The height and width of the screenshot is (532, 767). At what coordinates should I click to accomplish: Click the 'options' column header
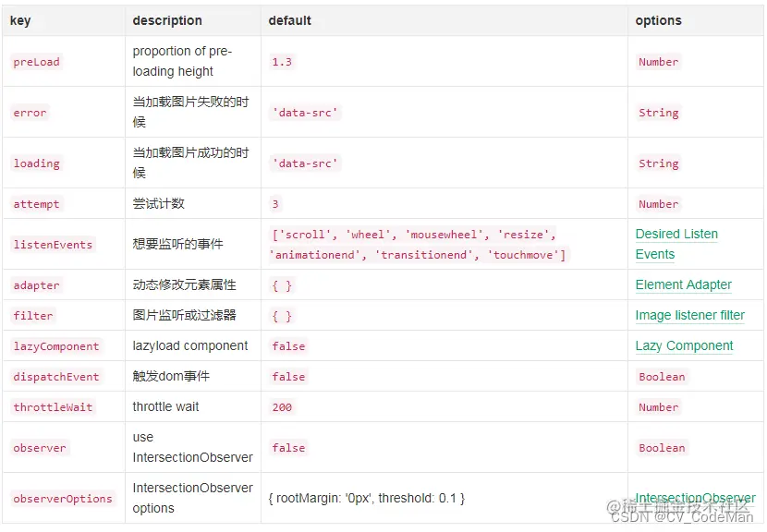point(658,20)
